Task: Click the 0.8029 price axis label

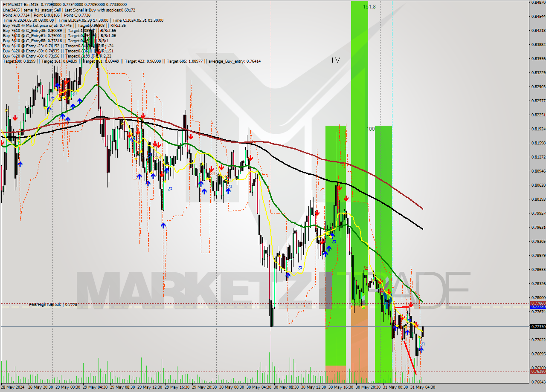Action: 538,199
